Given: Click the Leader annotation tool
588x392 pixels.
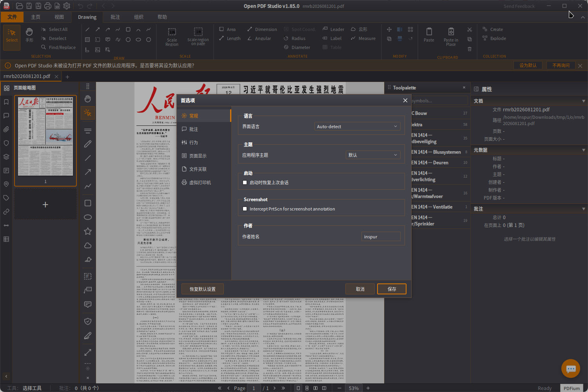Looking at the screenshot, I should 333,29.
